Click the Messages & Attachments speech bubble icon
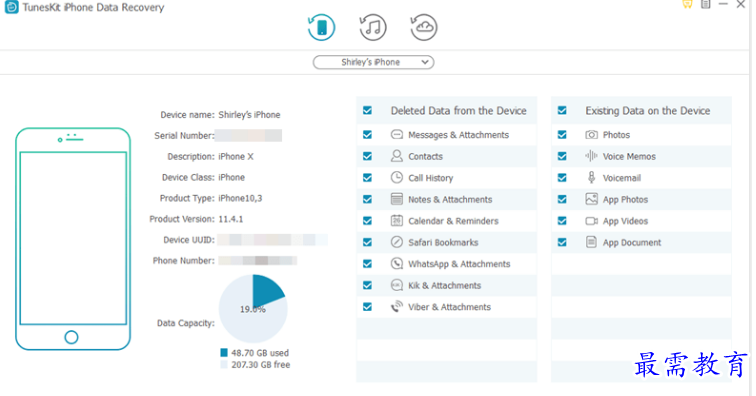756x396 pixels. click(x=397, y=135)
